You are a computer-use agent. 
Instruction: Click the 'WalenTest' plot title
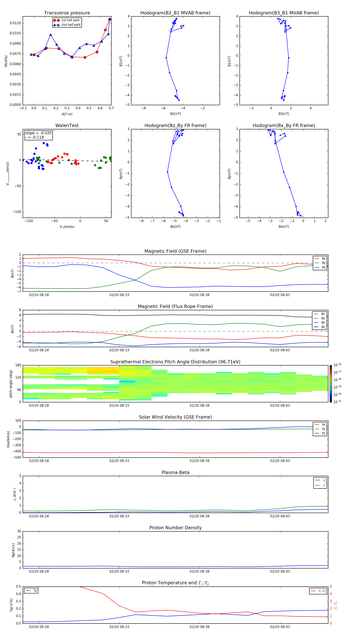tap(67, 125)
